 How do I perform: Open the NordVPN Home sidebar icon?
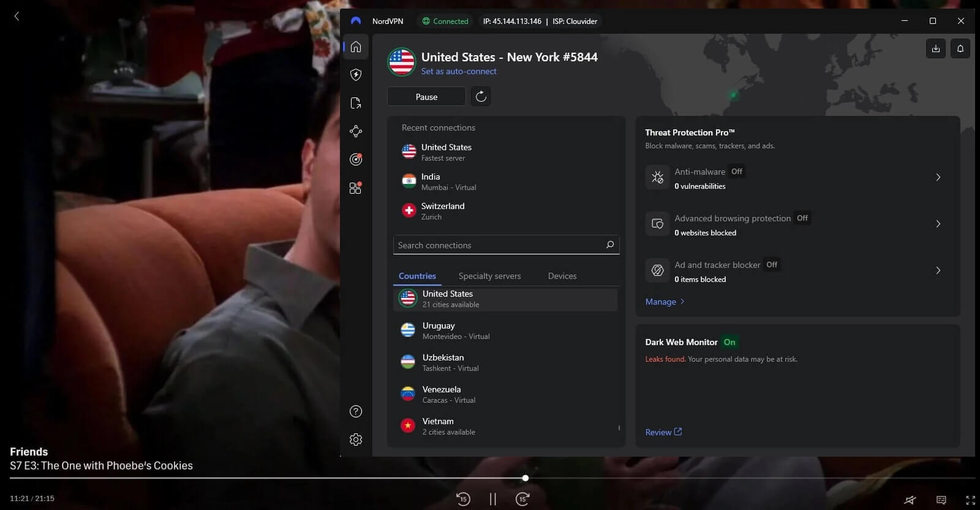(x=356, y=47)
